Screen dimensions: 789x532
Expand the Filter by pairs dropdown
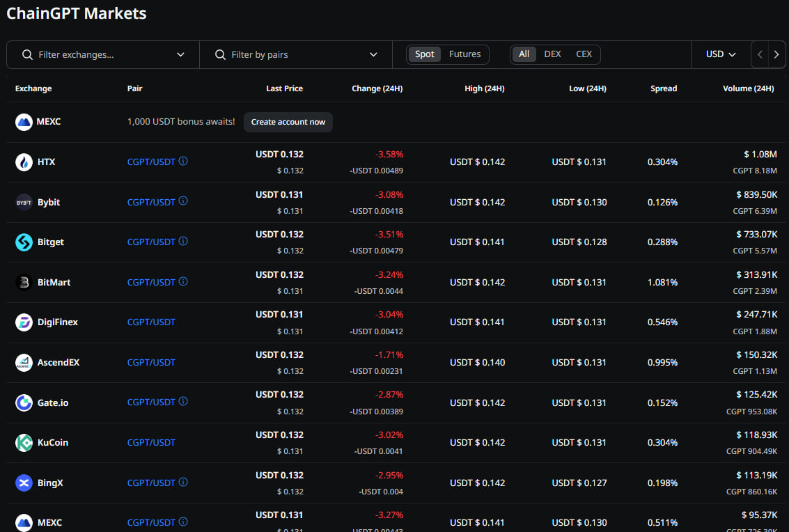coord(296,54)
